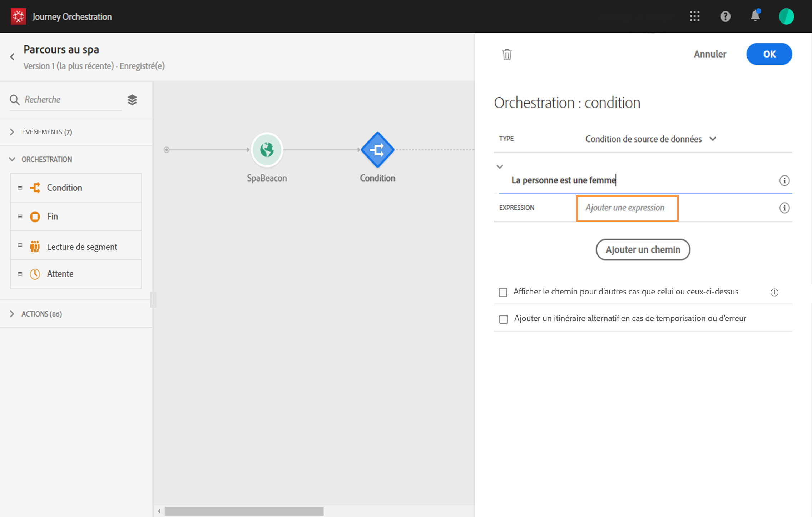Expand the Actions (86) section
Image resolution: width=812 pixels, height=517 pixels.
click(12, 314)
